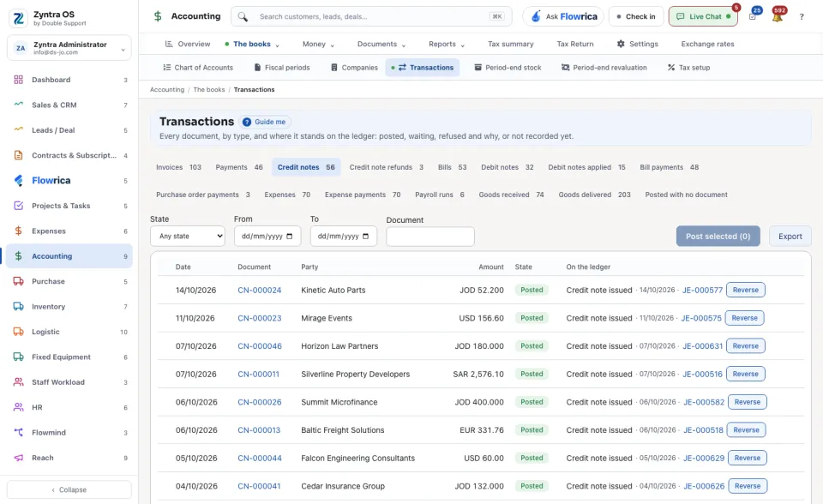Open the notifications bell icon

point(778,17)
